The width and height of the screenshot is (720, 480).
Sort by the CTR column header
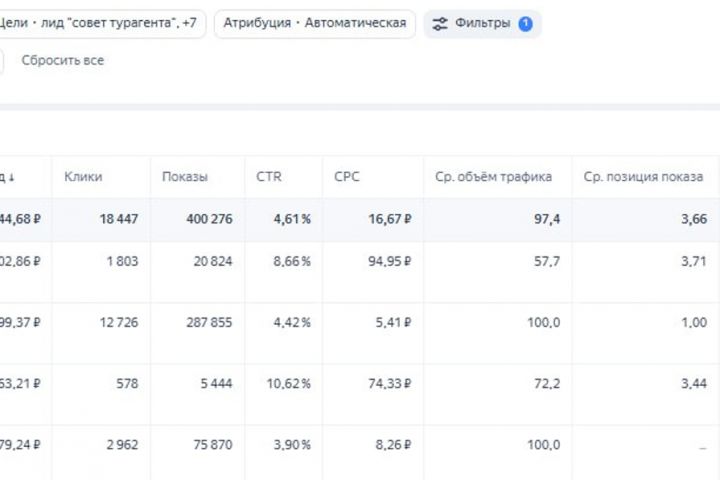click(269, 177)
